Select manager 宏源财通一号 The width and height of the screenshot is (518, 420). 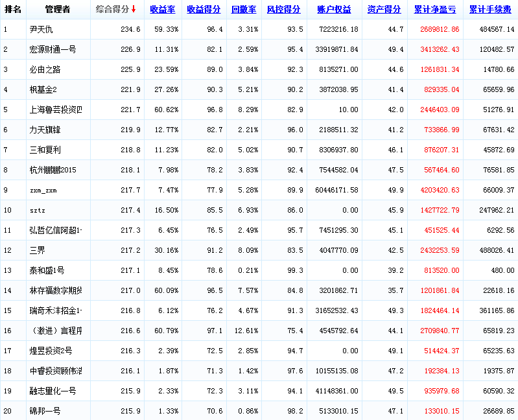tap(53, 49)
